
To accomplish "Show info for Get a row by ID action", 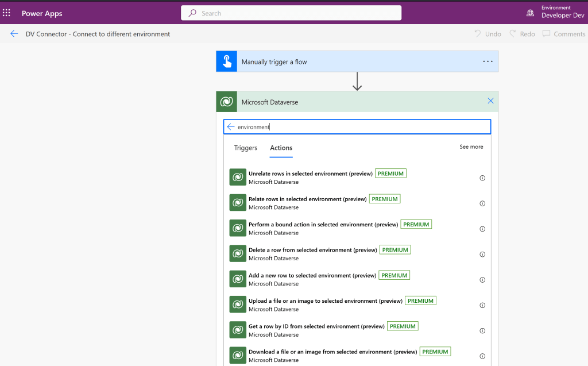I will [x=482, y=331].
